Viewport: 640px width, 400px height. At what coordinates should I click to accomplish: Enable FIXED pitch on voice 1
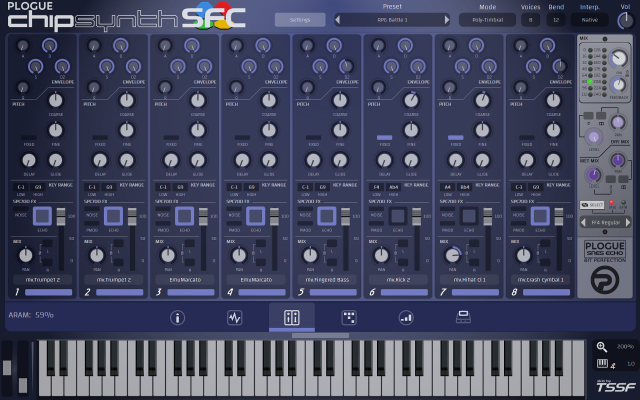click(x=29, y=138)
